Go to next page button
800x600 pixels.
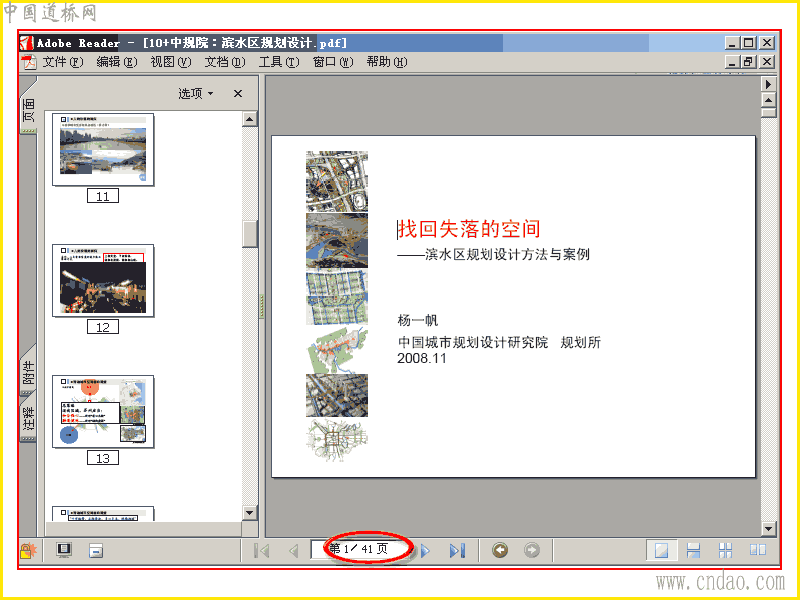point(425,551)
